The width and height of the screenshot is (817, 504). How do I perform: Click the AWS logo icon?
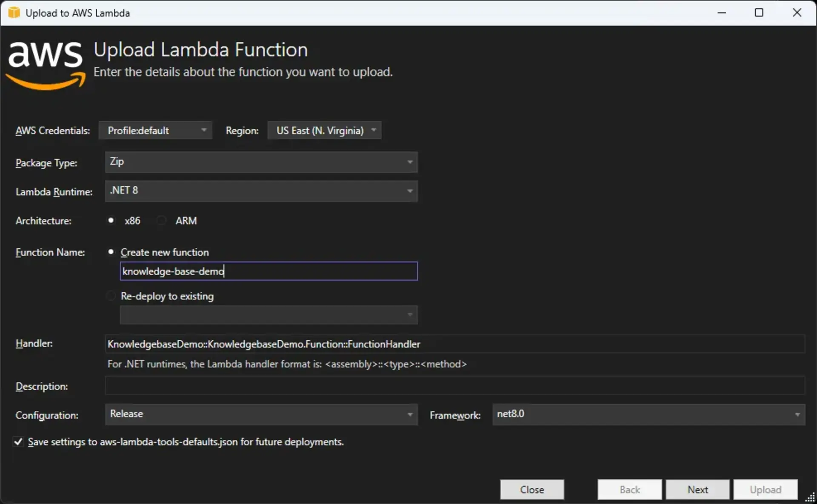click(46, 64)
